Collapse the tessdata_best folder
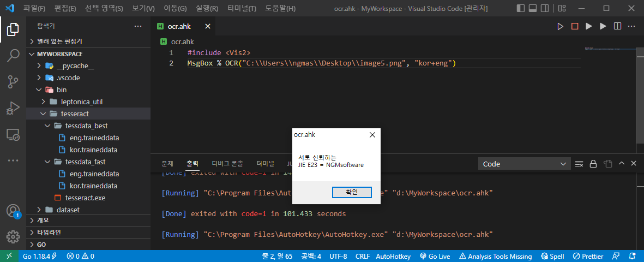Image resolution: width=644 pixels, height=262 pixels. (x=88, y=126)
